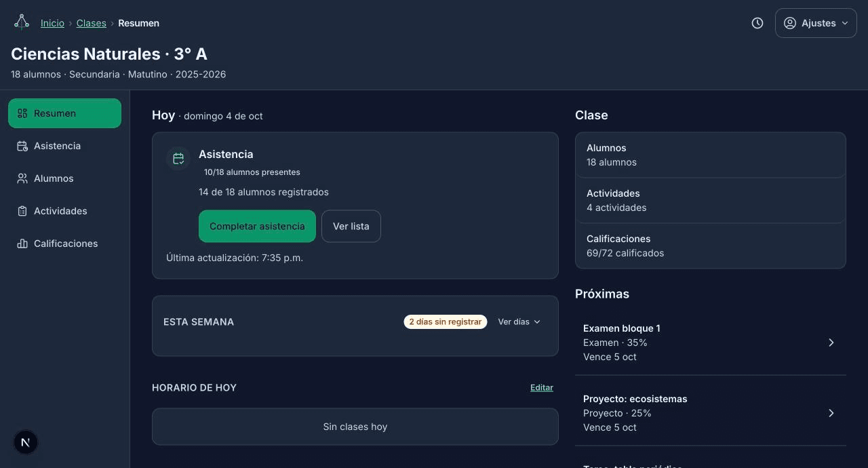Click the 'Hoy · domingo 4 de oct' heading
The width and height of the screenshot is (868, 468).
click(x=208, y=115)
